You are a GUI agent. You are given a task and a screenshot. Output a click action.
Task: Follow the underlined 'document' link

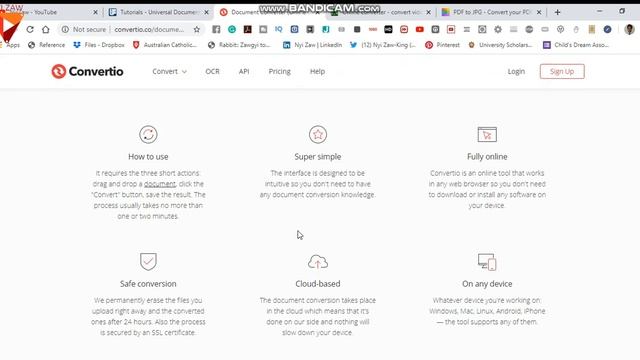160,184
